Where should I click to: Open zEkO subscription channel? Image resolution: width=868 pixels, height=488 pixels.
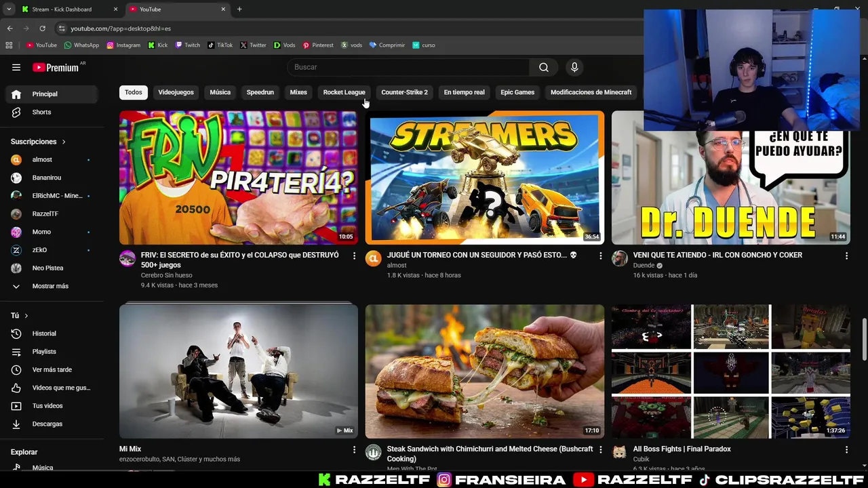[52, 250]
